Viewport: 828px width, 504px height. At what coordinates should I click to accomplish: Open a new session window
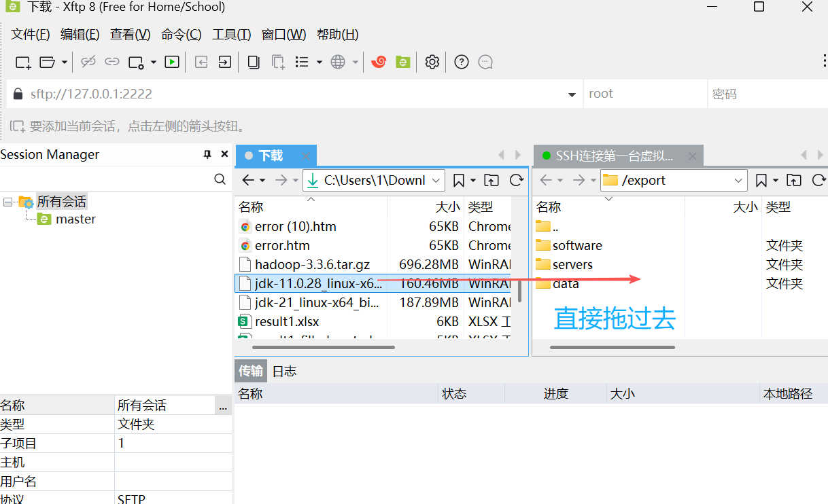[22, 62]
